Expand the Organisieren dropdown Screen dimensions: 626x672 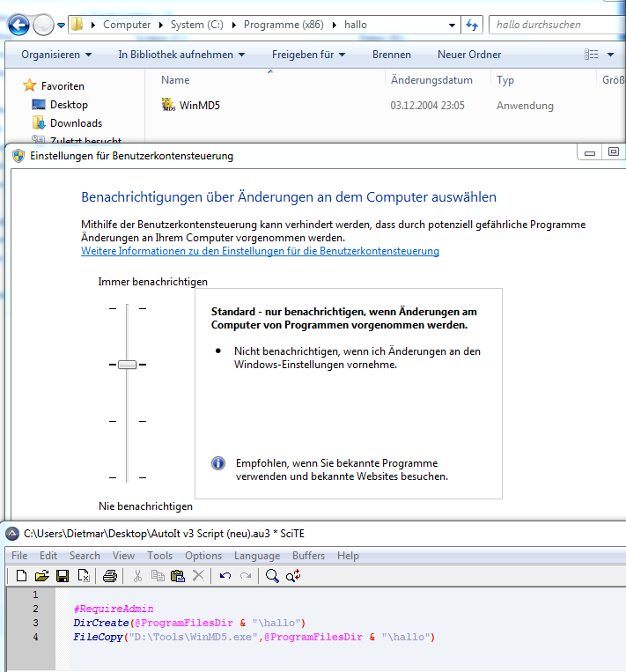[56, 55]
